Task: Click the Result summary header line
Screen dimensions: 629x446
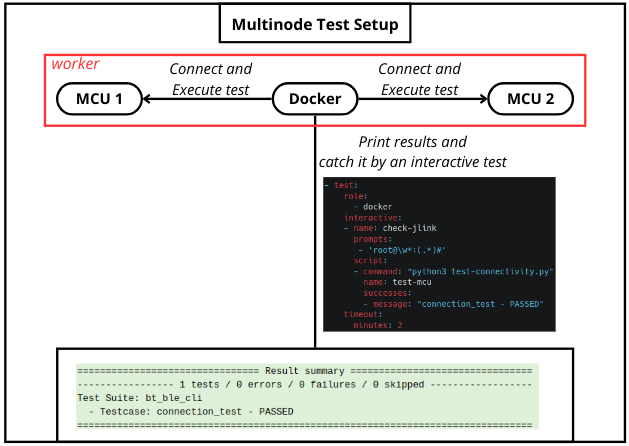Action: pyautogui.click(x=304, y=370)
